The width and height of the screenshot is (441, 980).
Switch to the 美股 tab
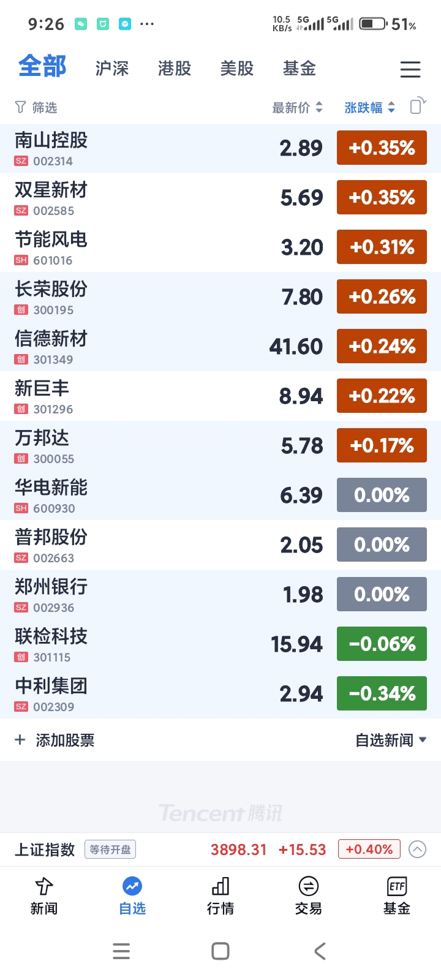click(x=237, y=69)
